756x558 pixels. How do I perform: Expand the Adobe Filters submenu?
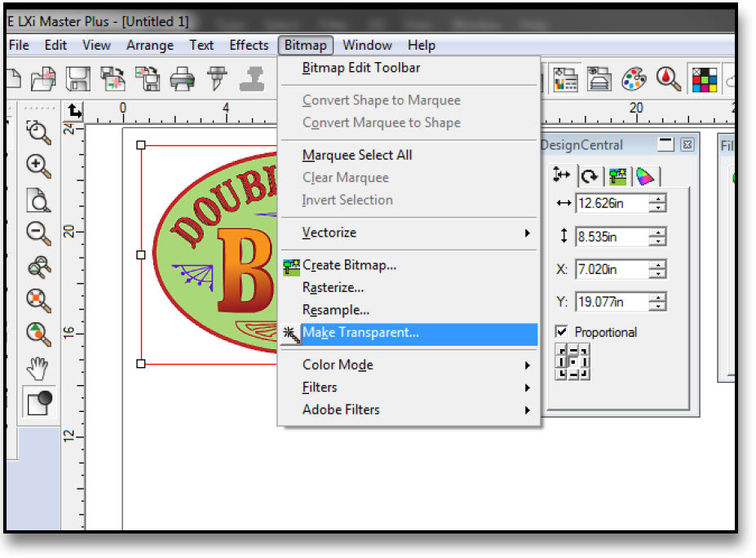point(409,410)
